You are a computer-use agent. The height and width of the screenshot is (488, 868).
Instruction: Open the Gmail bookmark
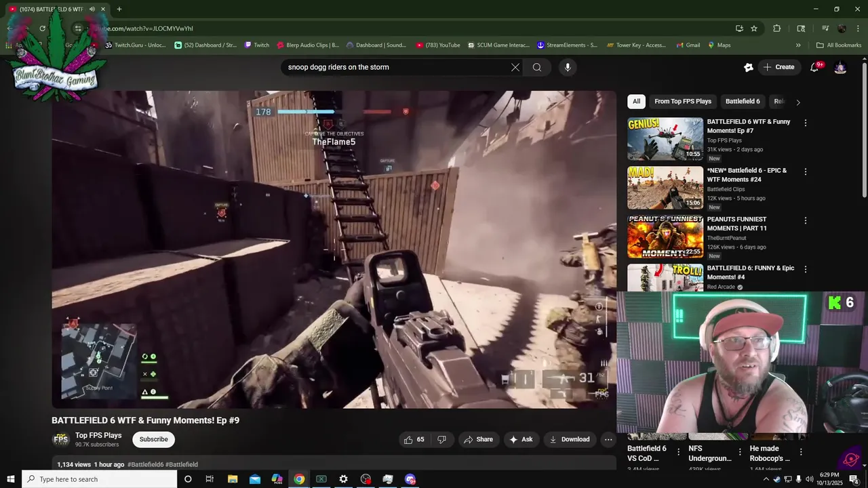688,45
